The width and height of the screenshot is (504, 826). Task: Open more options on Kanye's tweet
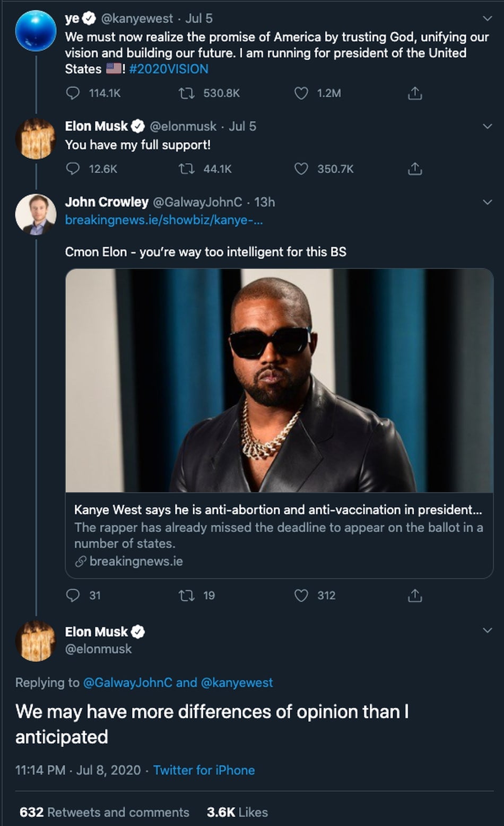point(486,18)
